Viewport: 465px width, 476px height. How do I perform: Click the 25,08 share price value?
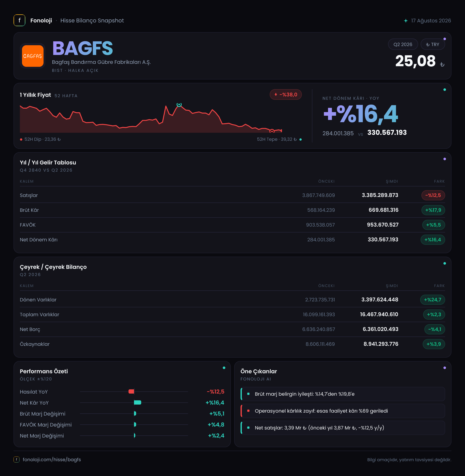(415, 61)
